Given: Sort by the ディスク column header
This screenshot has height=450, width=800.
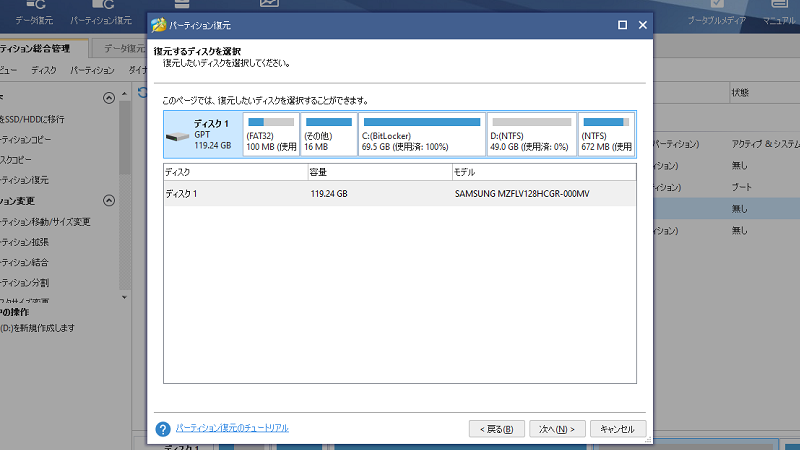Looking at the screenshot, I should [236, 172].
